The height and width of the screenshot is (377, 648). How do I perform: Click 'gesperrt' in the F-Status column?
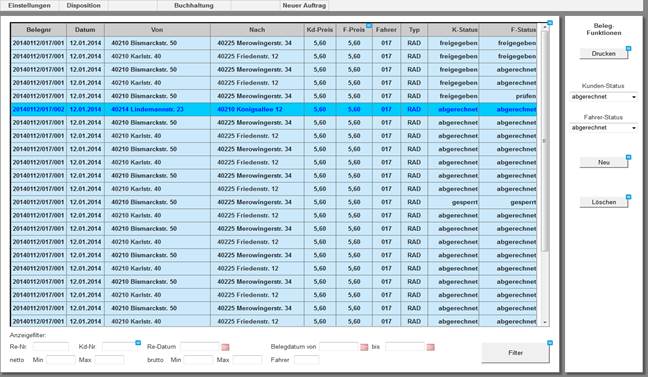point(508,203)
